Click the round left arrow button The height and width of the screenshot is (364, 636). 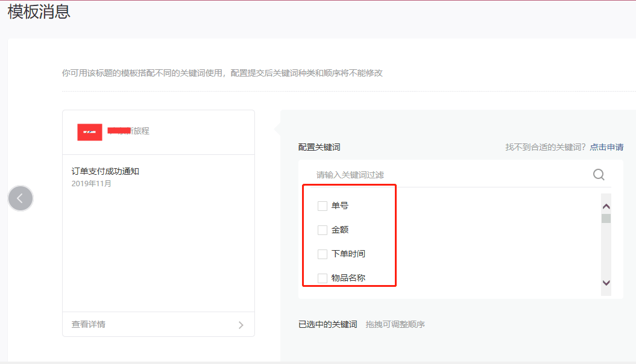point(20,198)
